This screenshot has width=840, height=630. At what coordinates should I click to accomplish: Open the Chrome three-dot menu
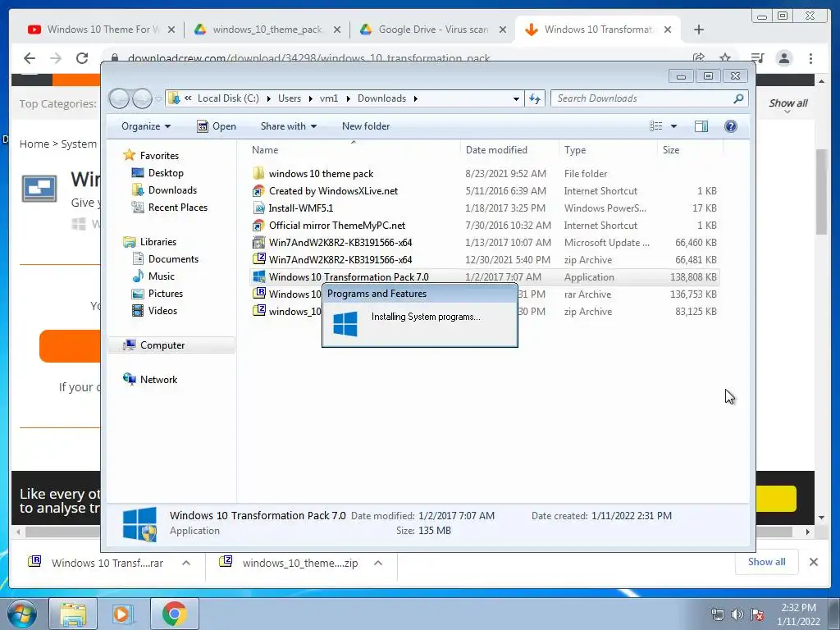pos(811,58)
